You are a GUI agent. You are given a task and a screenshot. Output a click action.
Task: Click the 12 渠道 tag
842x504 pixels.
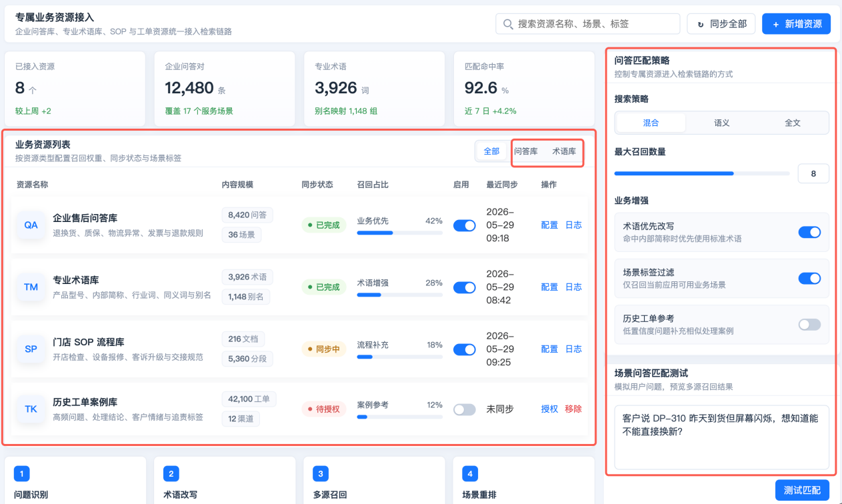241,419
